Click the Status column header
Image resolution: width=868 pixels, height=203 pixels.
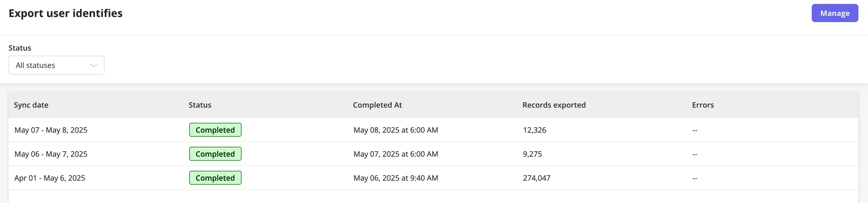200,105
